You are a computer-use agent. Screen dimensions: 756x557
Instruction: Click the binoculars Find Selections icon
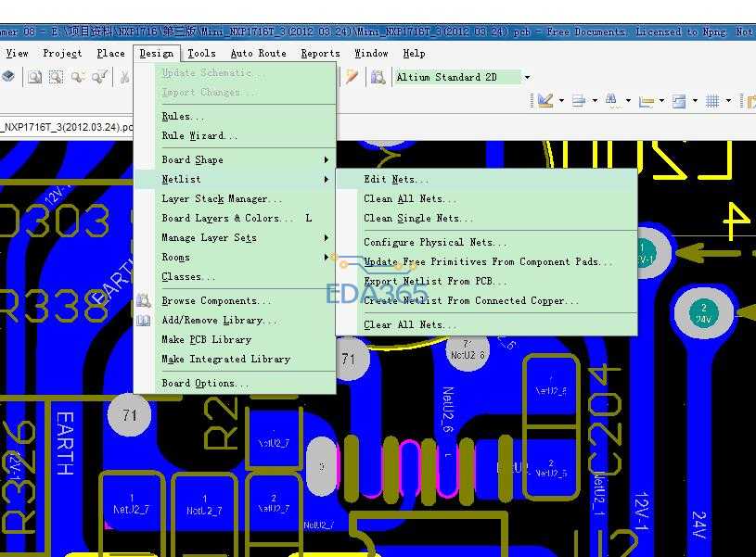[611, 100]
